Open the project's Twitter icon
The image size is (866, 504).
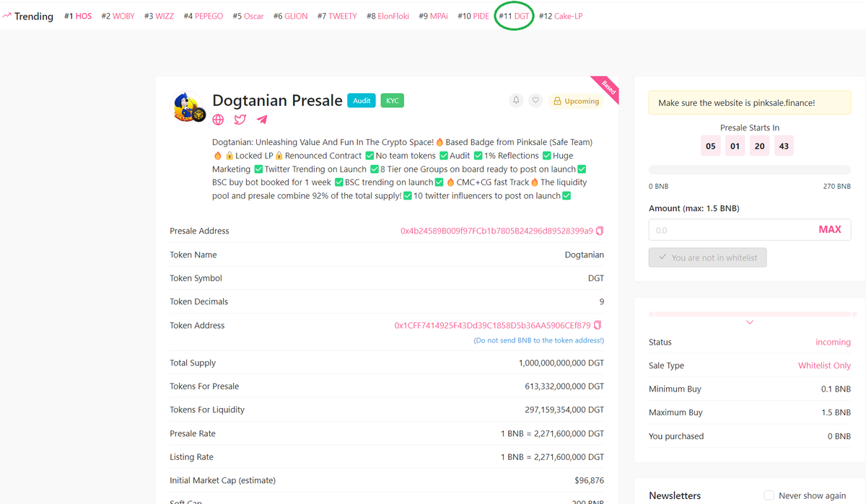click(x=240, y=119)
